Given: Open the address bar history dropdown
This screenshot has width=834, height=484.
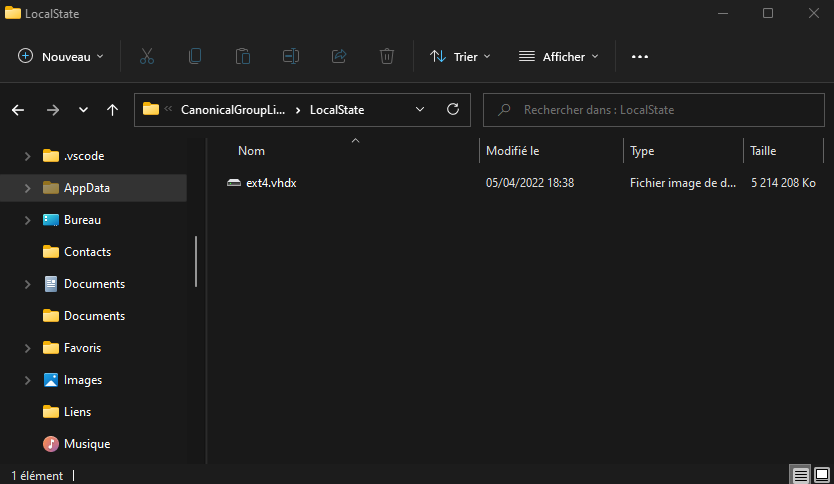Looking at the screenshot, I should (x=420, y=110).
